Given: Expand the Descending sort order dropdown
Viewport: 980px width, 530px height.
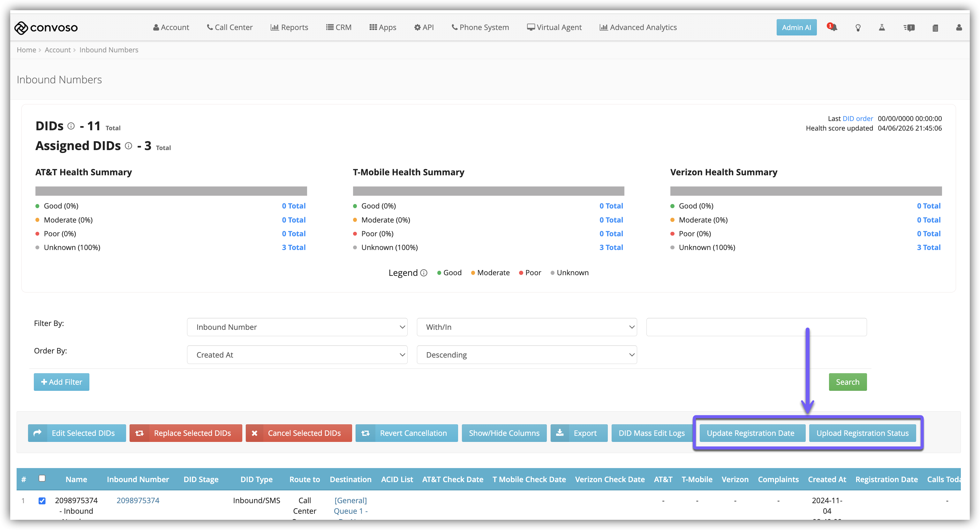Looking at the screenshot, I should [x=526, y=355].
